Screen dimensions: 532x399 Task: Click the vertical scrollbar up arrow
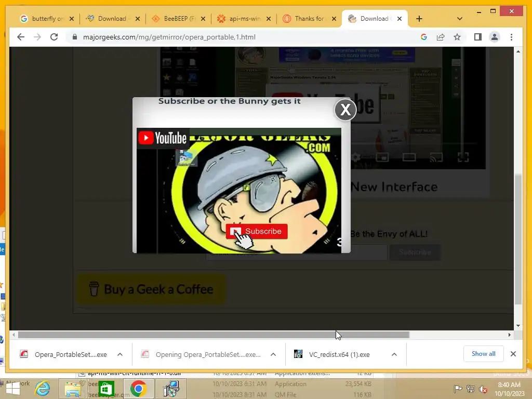(x=518, y=51)
